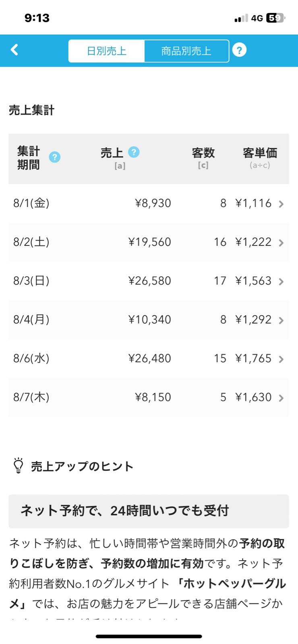Expand the 8/3(日) row chevron
Screen dimensions: 298x644
pyautogui.click(x=281, y=281)
